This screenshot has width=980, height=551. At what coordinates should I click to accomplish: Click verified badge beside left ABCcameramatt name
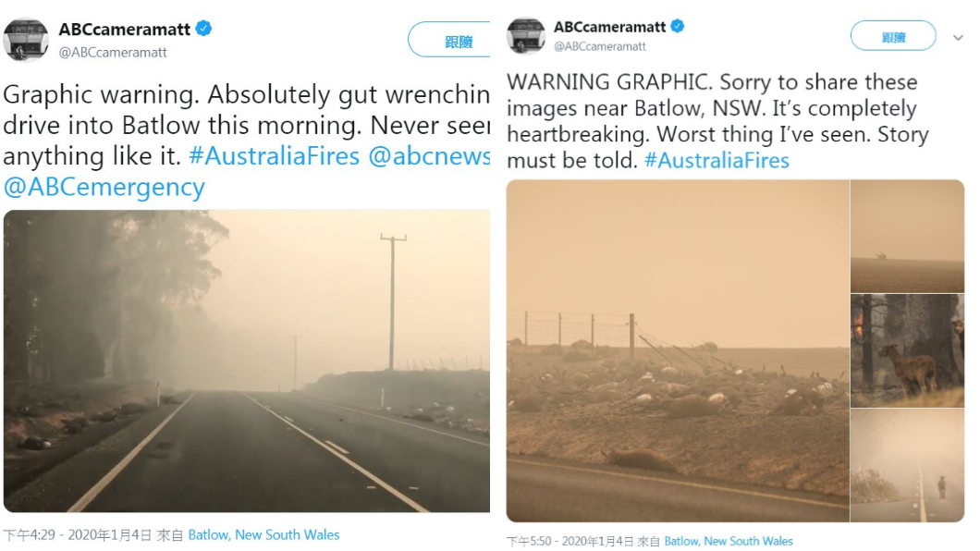(x=203, y=29)
